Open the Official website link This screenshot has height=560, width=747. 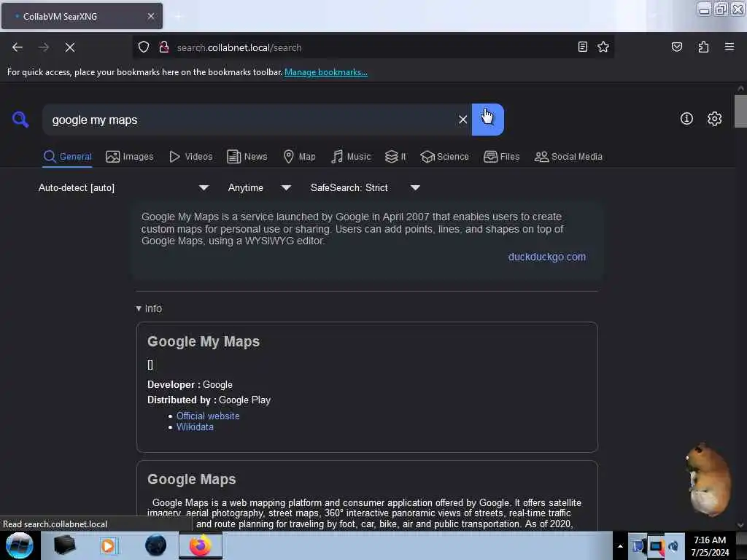(208, 416)
